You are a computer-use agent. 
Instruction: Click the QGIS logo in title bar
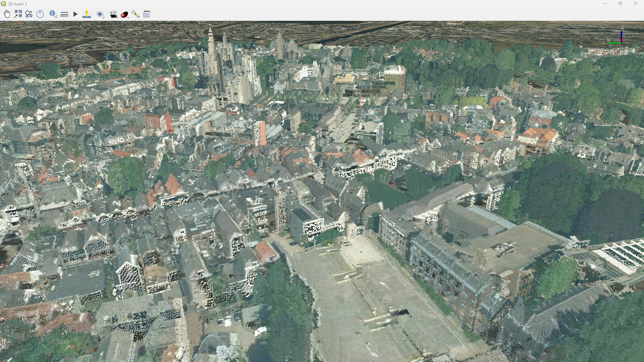[3, 4]
